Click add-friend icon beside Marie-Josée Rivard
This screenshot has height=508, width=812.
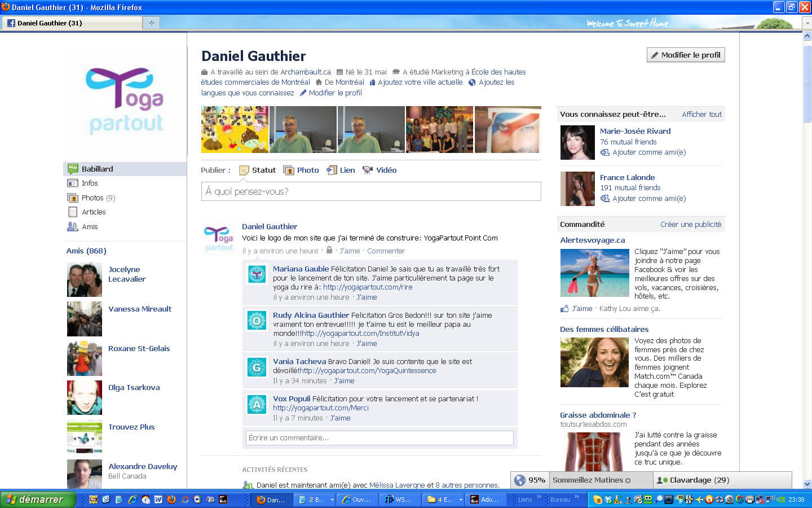(x=605, y=152)
